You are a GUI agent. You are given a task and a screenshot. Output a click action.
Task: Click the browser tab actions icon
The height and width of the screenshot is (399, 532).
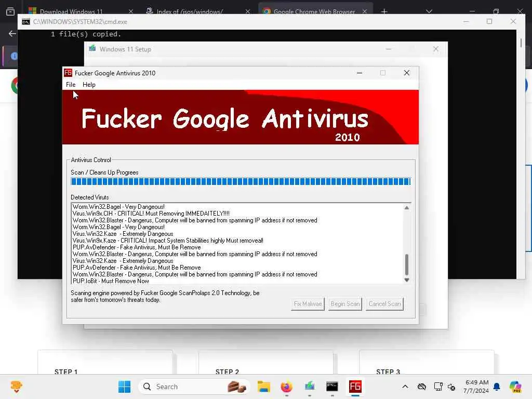coord(10,11)
